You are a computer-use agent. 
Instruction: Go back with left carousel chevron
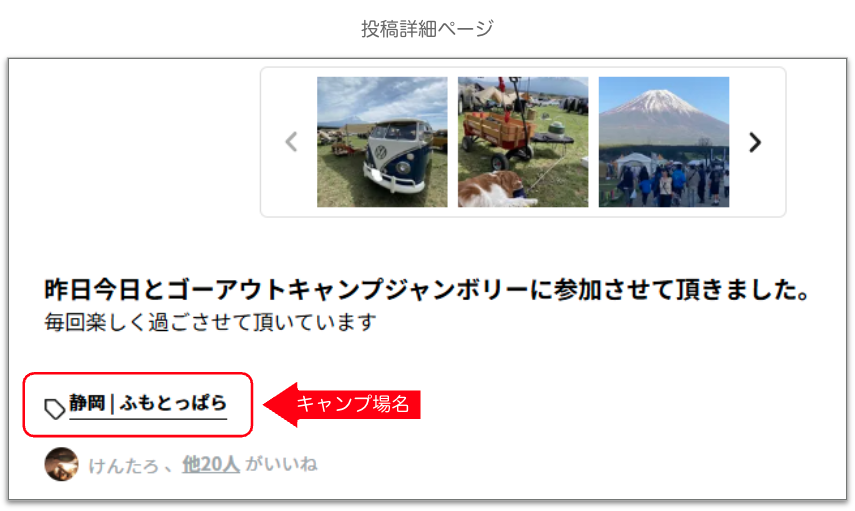coord(291,142)
